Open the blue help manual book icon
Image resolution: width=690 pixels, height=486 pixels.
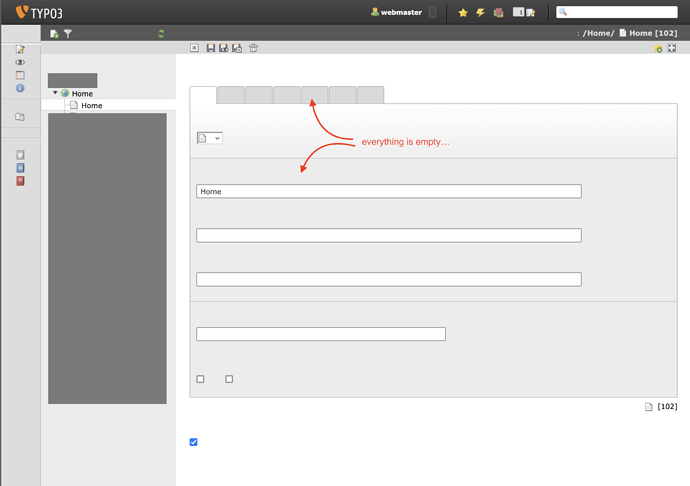tap(20, 168)
